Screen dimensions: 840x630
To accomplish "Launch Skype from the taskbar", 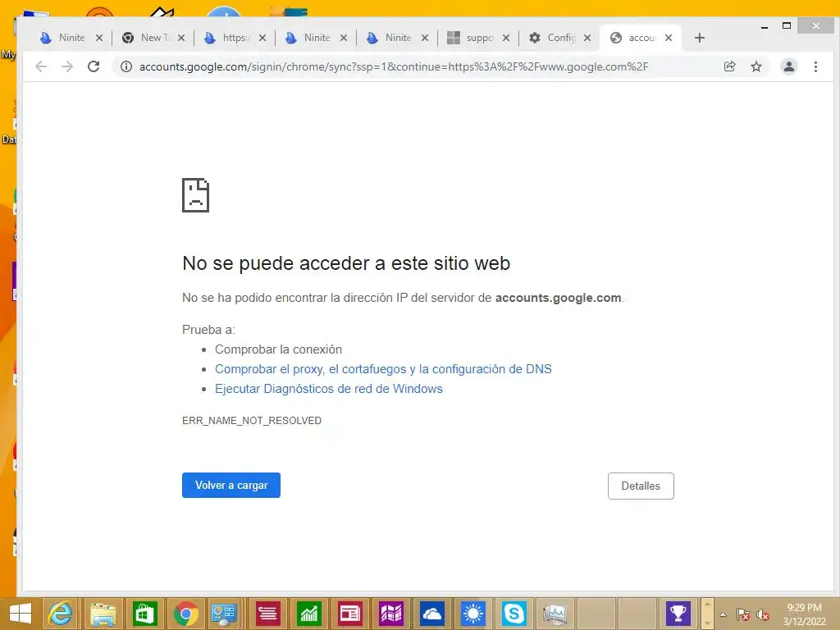I will tap(514, 614).
